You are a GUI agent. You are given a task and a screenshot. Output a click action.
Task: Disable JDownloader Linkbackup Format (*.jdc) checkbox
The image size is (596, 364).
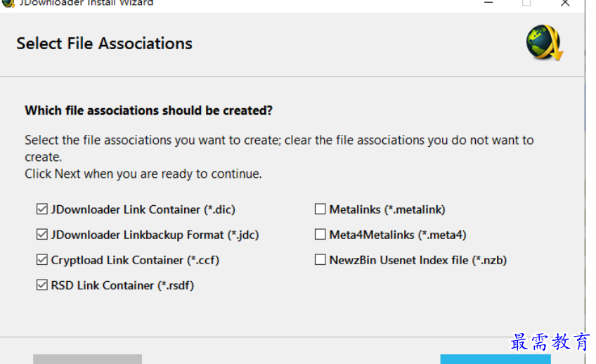click(41, 235)
